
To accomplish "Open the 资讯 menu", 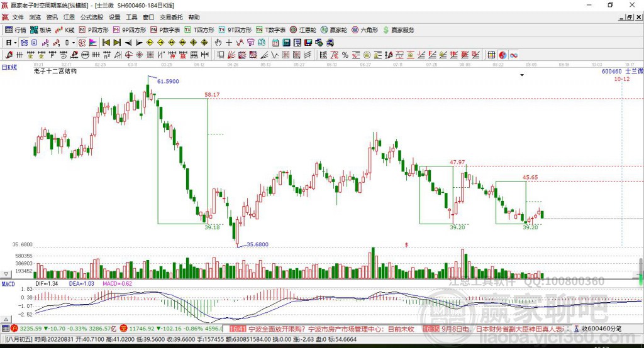I will 52,17.
